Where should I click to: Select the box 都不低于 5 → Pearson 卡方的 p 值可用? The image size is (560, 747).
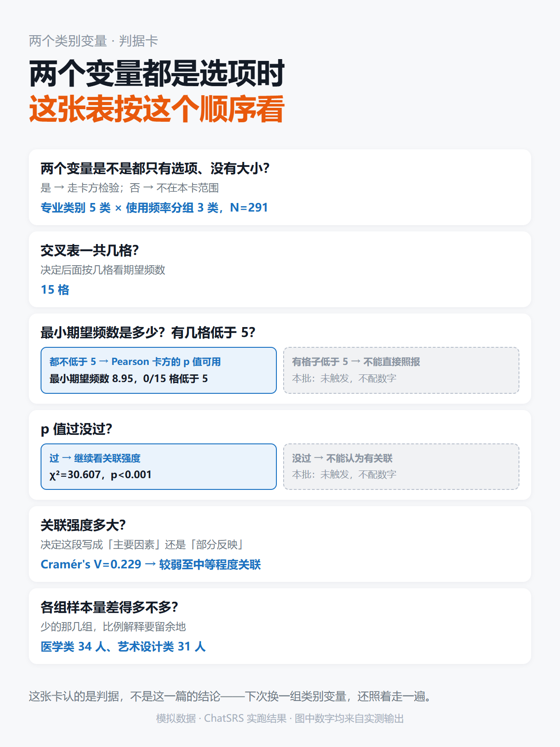click(159, 370)
